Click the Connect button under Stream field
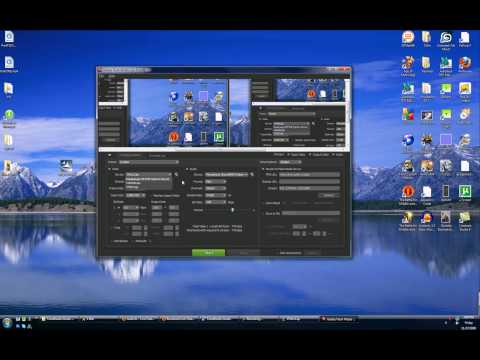Image resolution: width=480 pixels, height=360 pixels. pos(329,195)
